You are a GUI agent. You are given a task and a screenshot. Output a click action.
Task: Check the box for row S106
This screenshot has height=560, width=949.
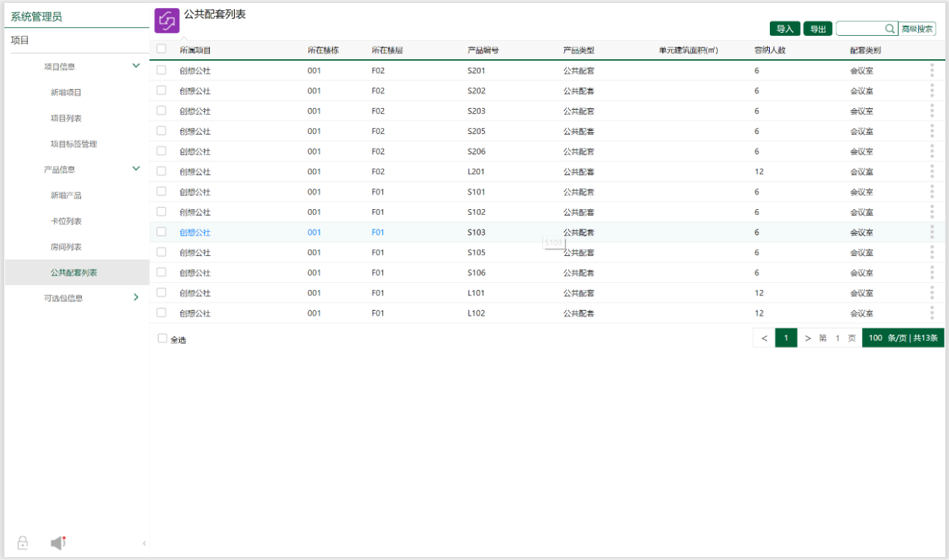point(162,272)
